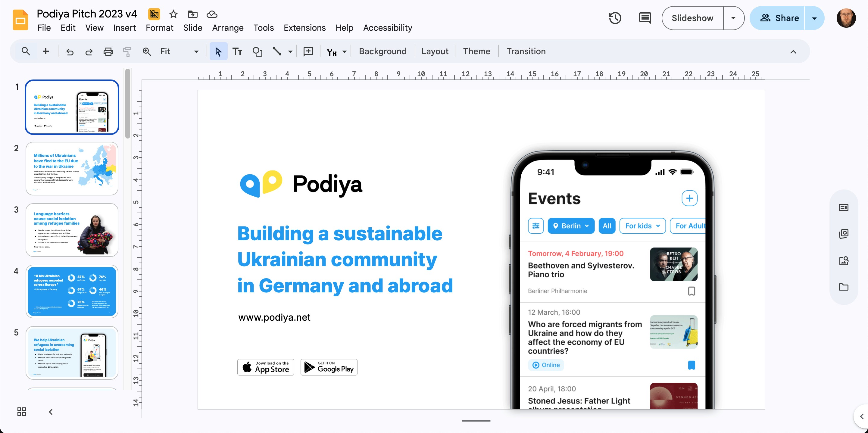Image resolution: width=868 pixels, height=433 pixels.
Task: Select the Text box tool
Action: click(237, 51)
